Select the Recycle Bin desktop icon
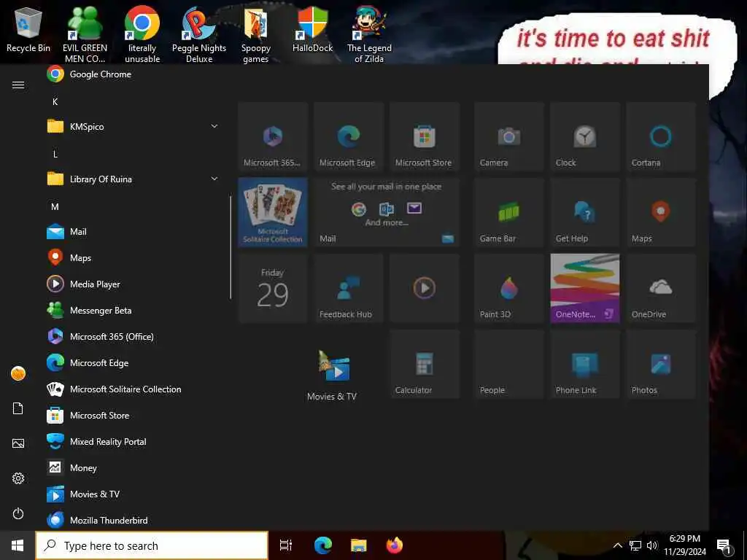Image resolution: width=747 pixels, height=560 pixels. tap(28, 31)
